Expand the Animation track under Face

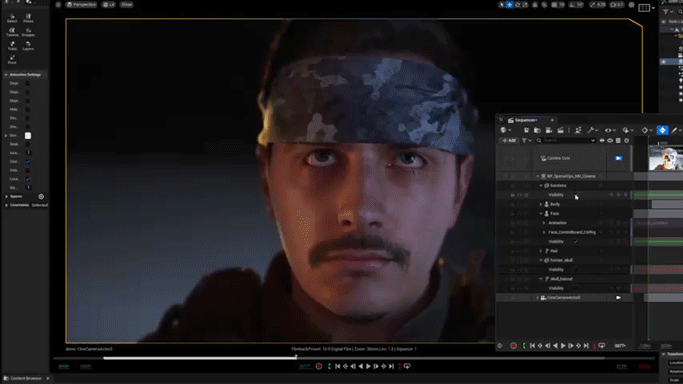[544, 223]
